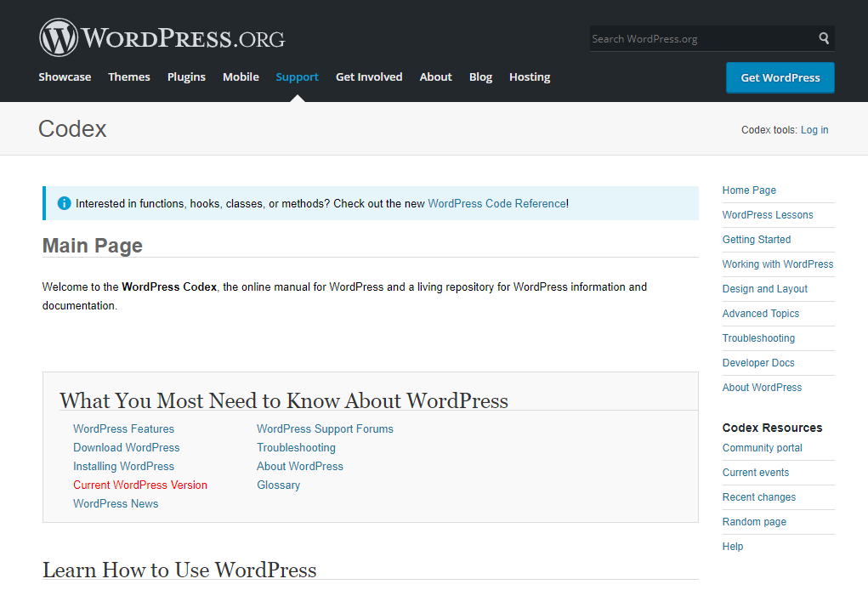Open the Hosting menu item
Viewport: 868px width, 590px height.
pyautogui.click(x=530, y=77)
